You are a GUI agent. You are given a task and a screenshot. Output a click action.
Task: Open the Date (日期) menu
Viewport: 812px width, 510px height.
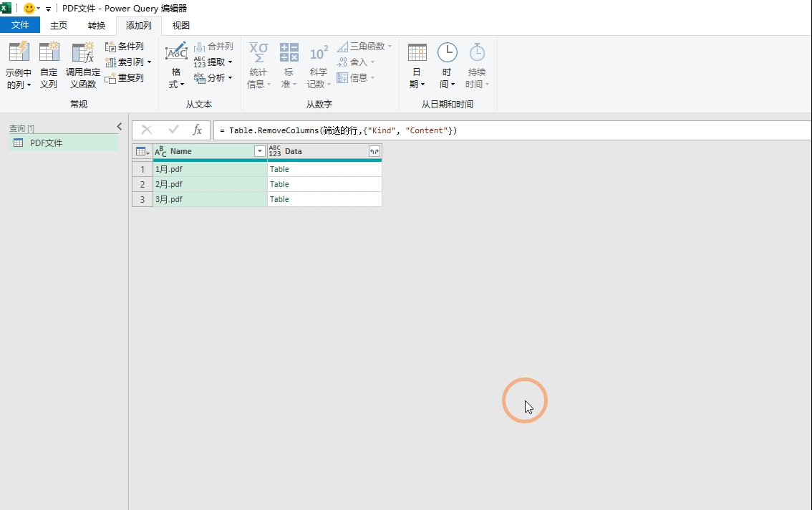point(417,65)
